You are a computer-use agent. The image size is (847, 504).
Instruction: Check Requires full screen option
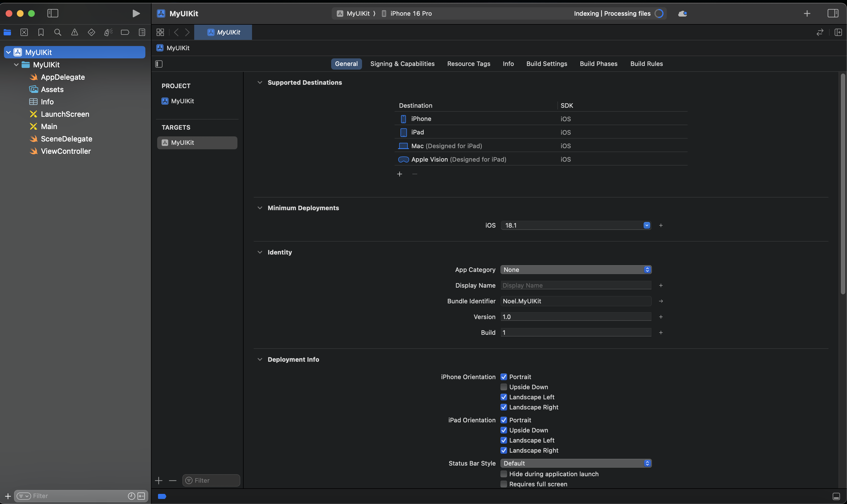tap(504, 484)
